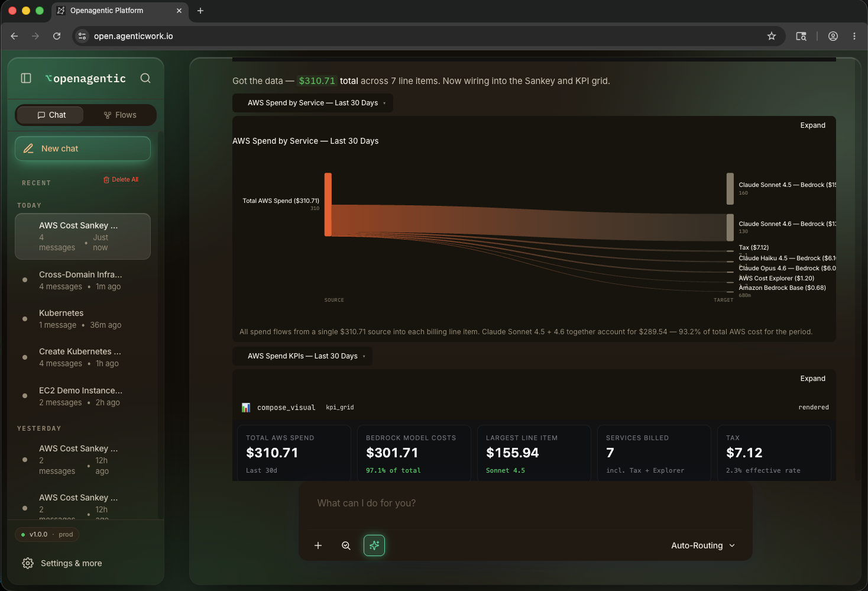Expand the AWS Spend KPIs dropdown

pyautogui.click(x=302, y=356)
